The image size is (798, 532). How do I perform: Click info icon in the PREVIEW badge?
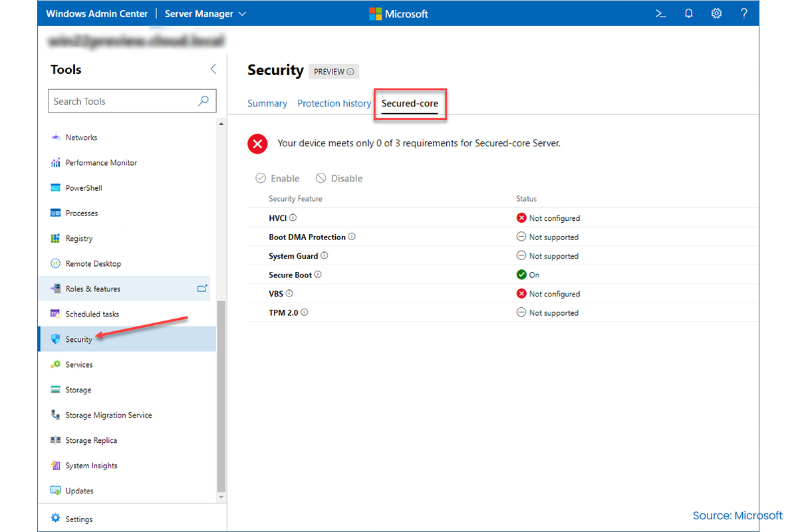pos(350,72)
